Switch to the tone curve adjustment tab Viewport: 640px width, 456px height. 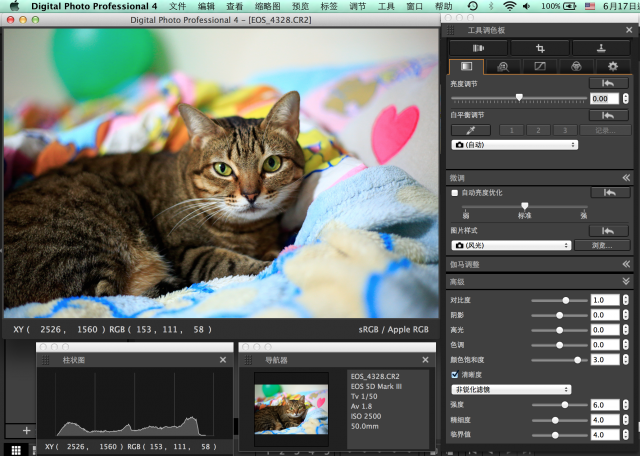[540, 67]
